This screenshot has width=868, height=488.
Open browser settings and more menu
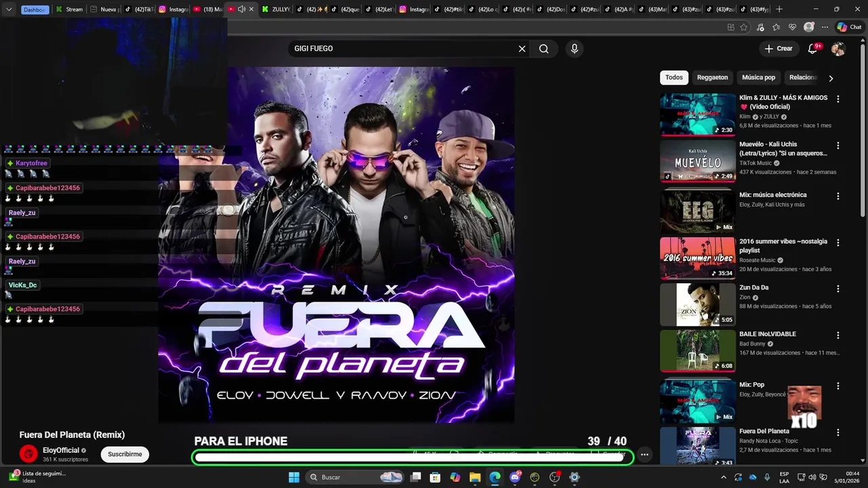tap(825, 27)
